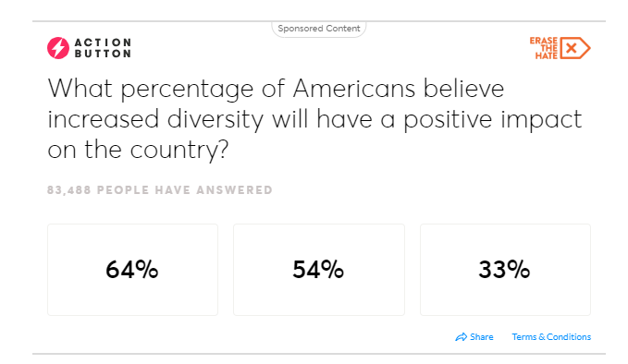Click the word Americans in the question
This screenshot has width=628, height=364.
coord(353,89)
